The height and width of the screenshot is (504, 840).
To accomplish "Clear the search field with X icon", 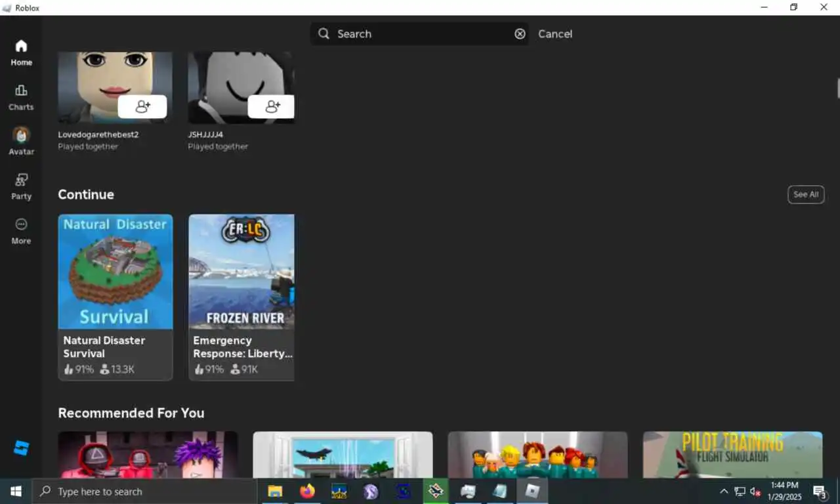I will [x=520, y=33].
